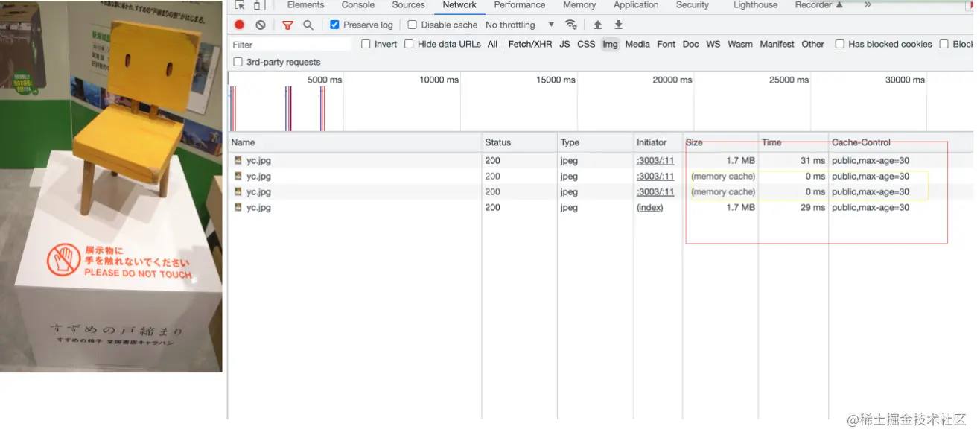Viewport: 980px width, 441px height.
Task: Export HAR file (download arrow)
Action: 618,25
